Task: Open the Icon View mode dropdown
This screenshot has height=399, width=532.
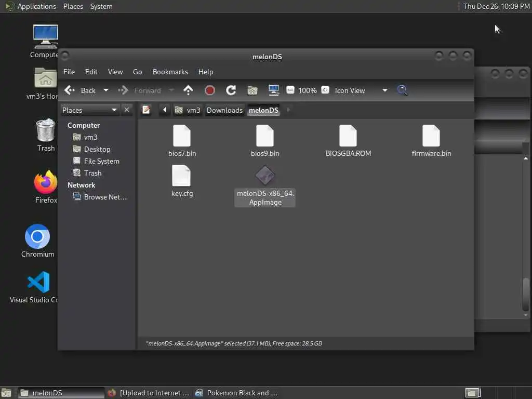Action: (x=361, y=90)
